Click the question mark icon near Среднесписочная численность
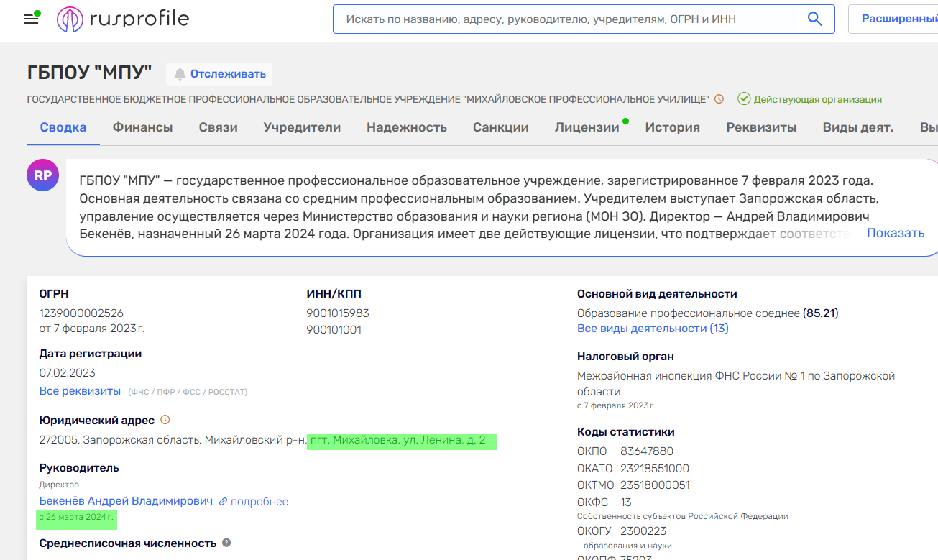The image size is (938, 560). (226, 543)
